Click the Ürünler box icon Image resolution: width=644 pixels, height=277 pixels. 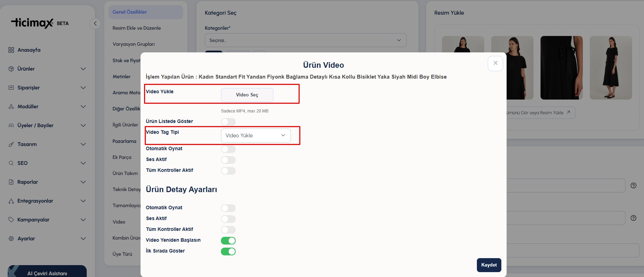11,69
